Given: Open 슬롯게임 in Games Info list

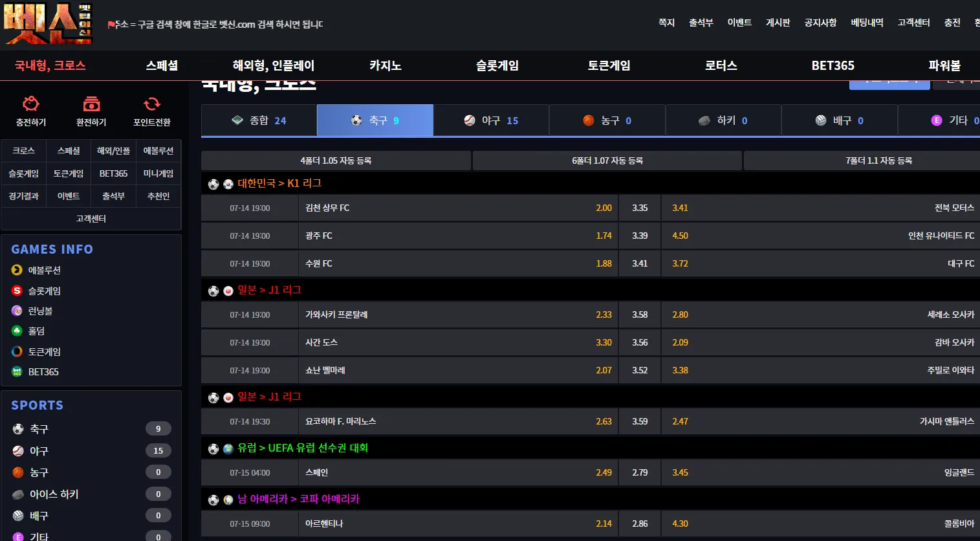Looking at the screenshot, I should [44, 291].
